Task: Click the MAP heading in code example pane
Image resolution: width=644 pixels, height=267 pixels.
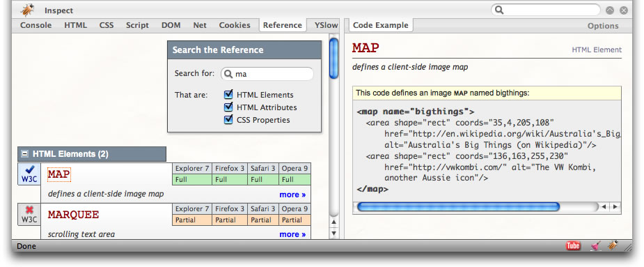Action: (x=366, y=47)
